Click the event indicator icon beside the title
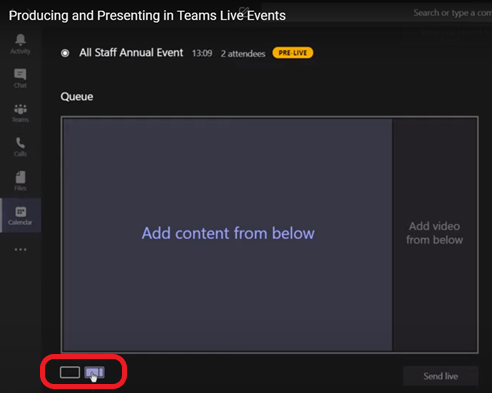This screenshot has height=393, width=492. pos(65,53)
